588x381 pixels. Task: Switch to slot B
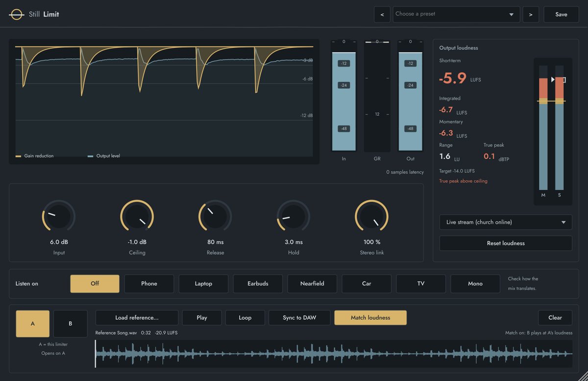click(x=71, y=324)
